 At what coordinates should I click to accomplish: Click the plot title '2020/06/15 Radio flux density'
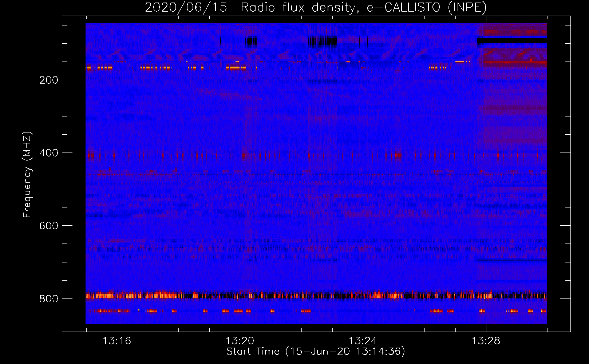316,7
